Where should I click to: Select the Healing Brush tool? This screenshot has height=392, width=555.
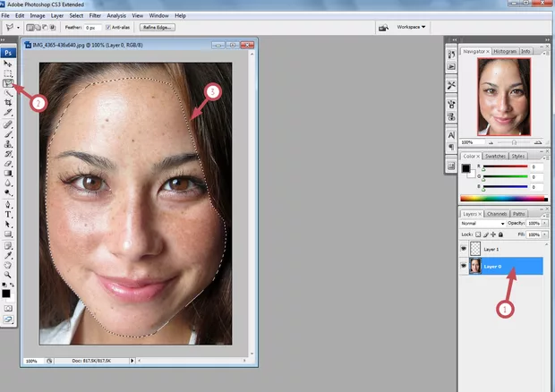pyautogui.click(x=8, y=124)
